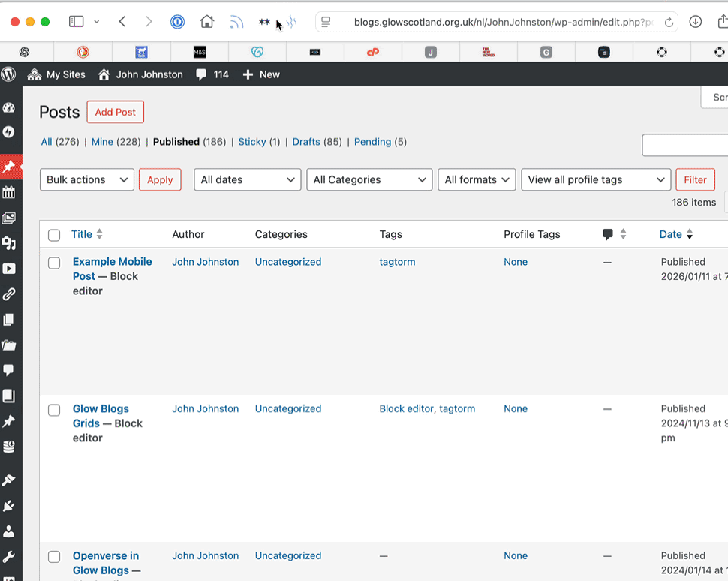The image size is (728, 581).
Task: Show Drafts posts filter
Action: pyautogui.click(x=306, y=142)
